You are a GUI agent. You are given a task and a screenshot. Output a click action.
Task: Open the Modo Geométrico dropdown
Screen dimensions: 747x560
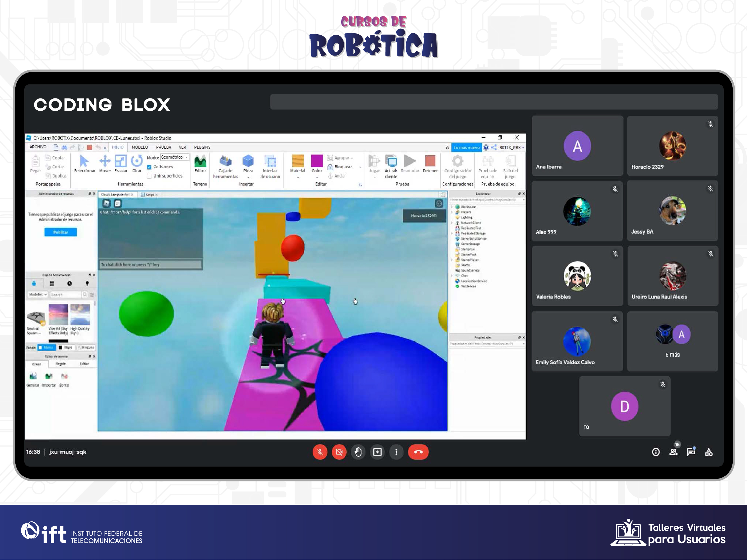pyautogui.click(x=174, y=157)
